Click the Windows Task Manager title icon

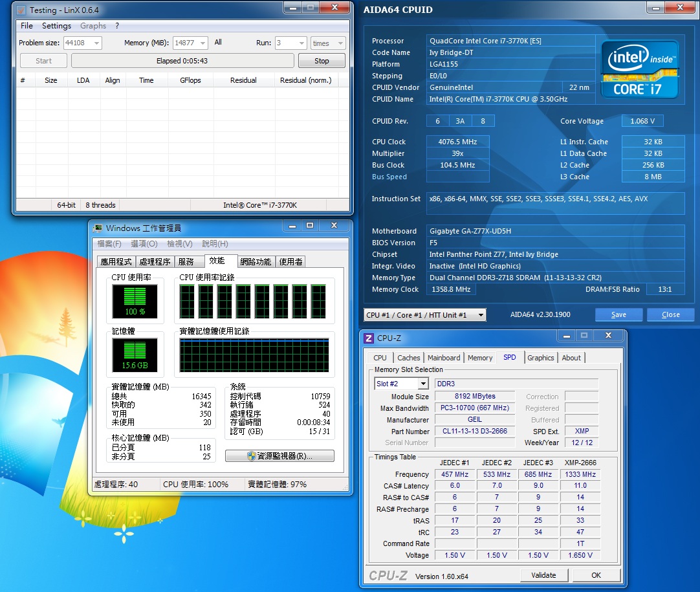point(97,228)
